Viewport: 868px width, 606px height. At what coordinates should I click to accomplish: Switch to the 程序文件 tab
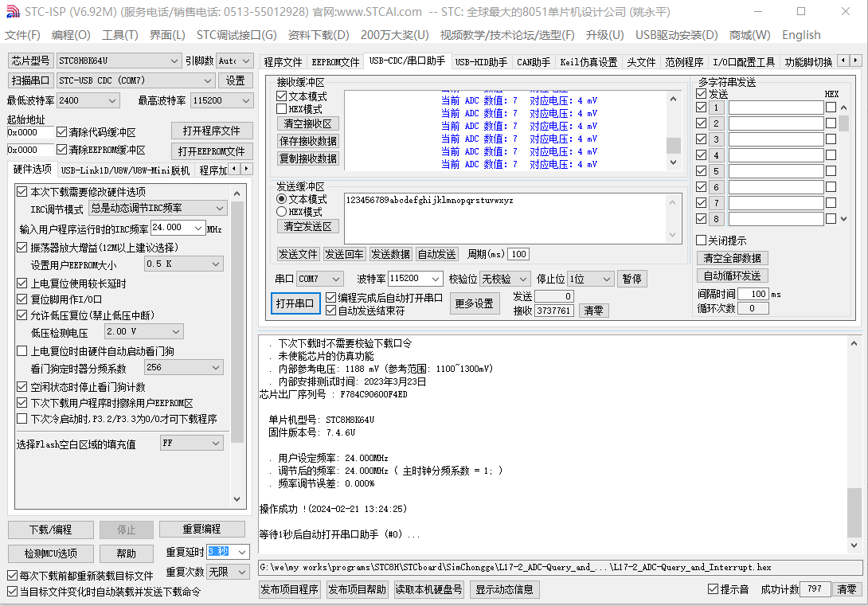pos(283,62)
